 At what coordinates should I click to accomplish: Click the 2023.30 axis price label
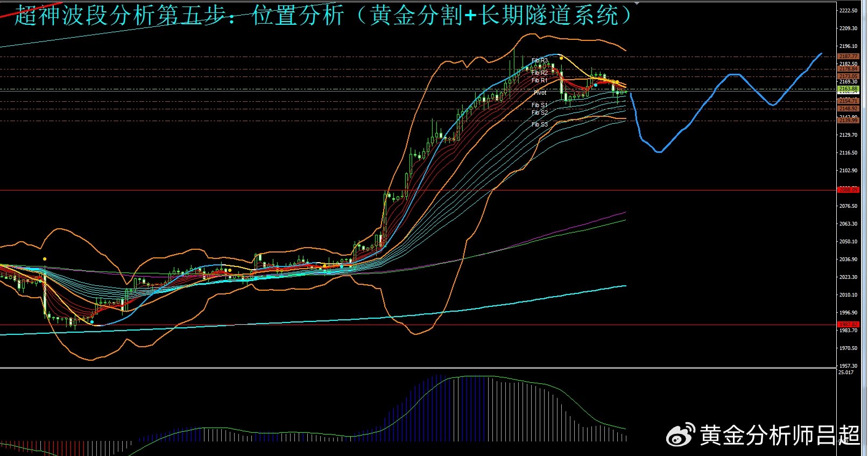point(849,277)
